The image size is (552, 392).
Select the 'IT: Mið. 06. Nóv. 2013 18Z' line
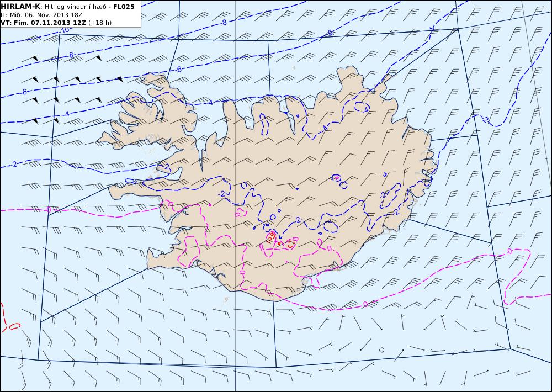point(41,15)
